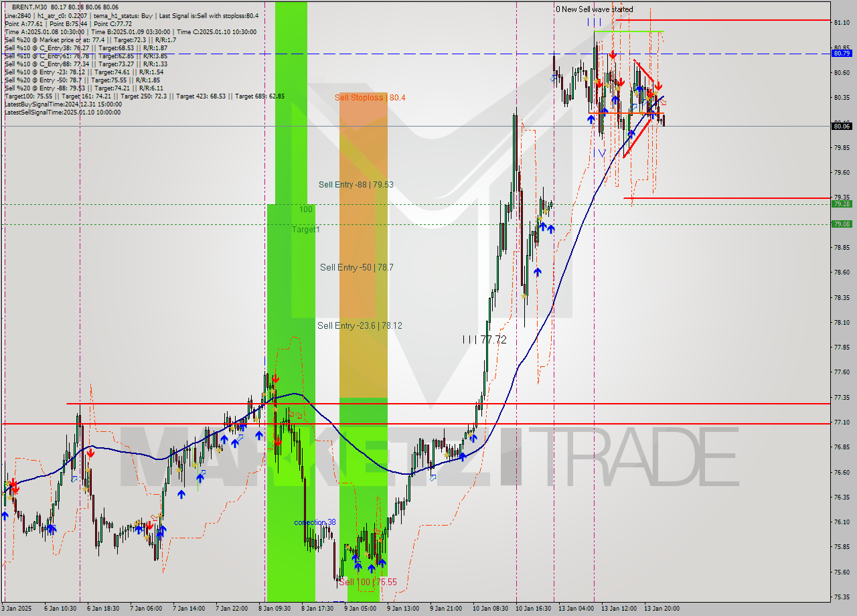Click the 'Sell %20 @ Market price' line
The width and height of the screenshot is (857, 616).
point(90,40)
